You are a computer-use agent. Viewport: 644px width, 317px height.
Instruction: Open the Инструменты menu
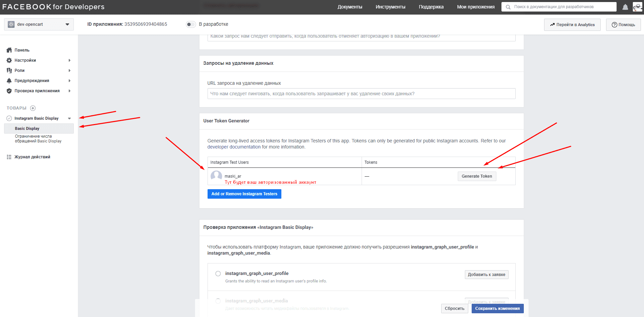coord(390,7)
